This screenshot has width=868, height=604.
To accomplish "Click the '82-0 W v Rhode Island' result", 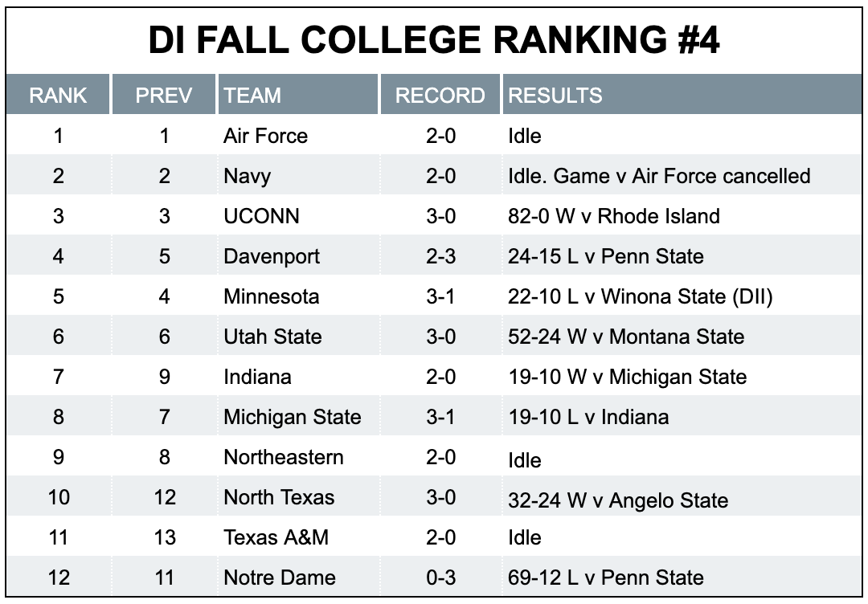I will pos(614,216).
